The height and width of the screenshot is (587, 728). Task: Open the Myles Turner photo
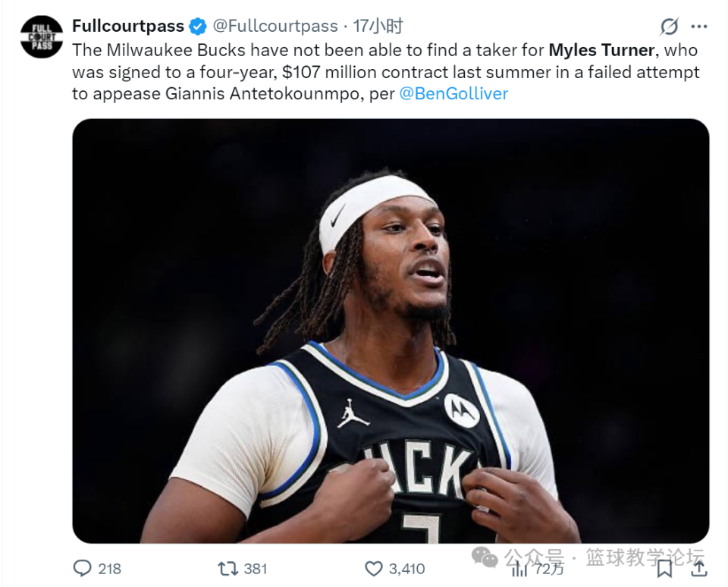[x=391, y=331]
